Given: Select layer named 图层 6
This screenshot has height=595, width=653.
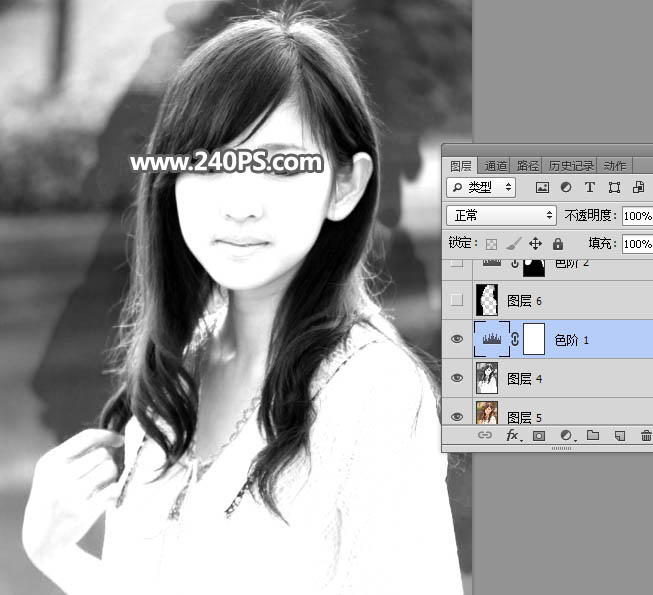Looking at the screenshot, I should (524, 301).
